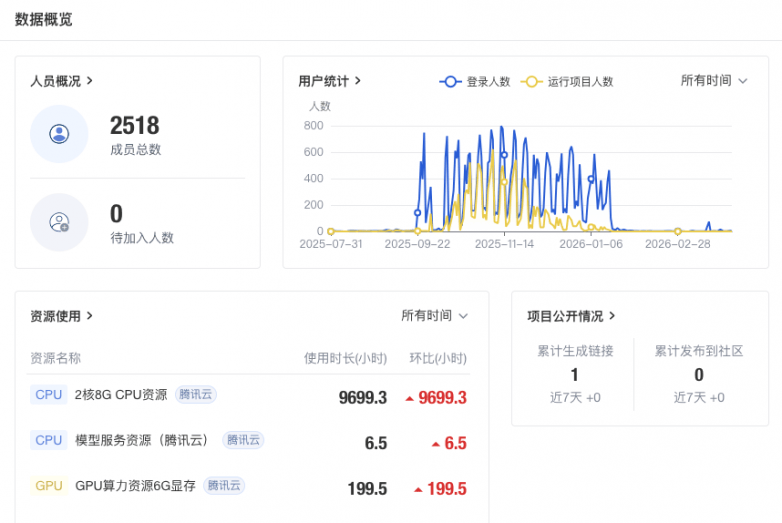Open 所有时间 dropdown in 用户统计 panel

coord(714,81)
